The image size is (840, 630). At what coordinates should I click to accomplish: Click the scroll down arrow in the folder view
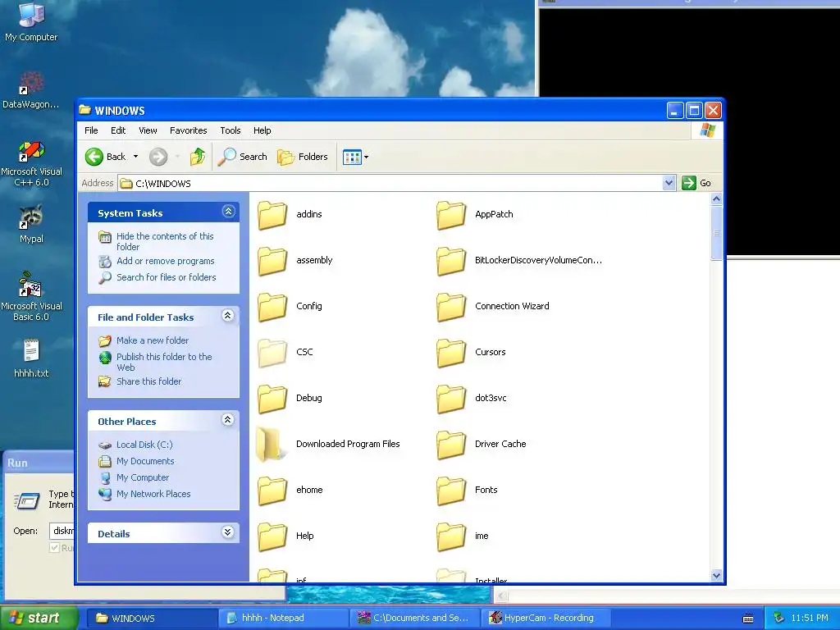point(716,575)
